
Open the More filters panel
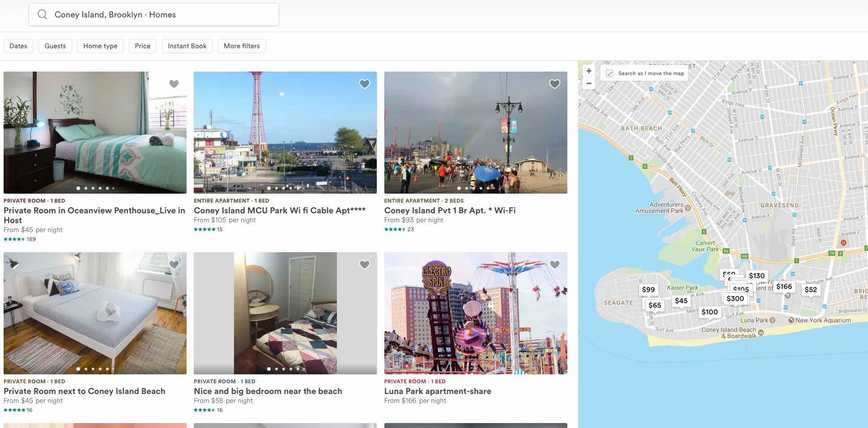tap(241, 46)
